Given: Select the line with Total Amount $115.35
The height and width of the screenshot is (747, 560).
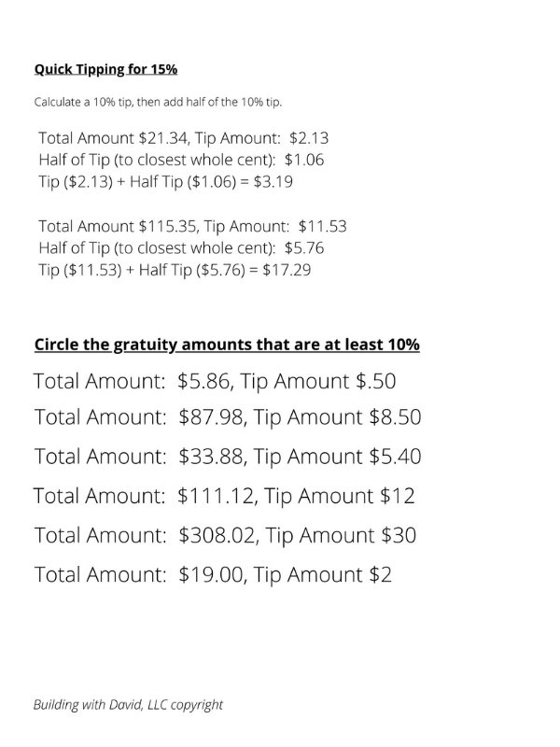Looking at the screenshot, I should pos(192,226).
